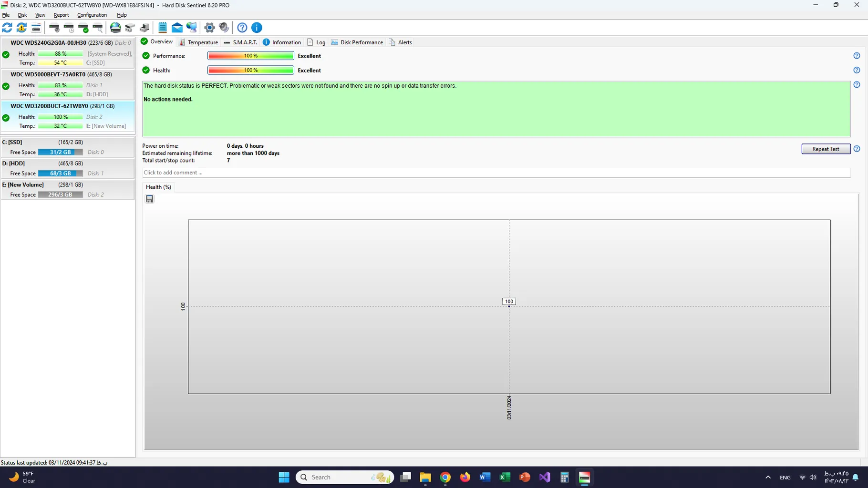
Task: Switch to the Temperature tab
Action: point(198,42)
